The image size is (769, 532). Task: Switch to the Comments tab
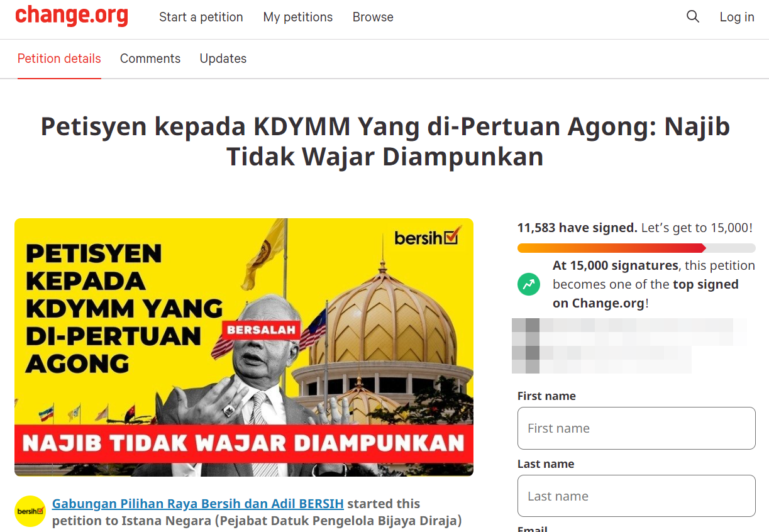point(150,58)
